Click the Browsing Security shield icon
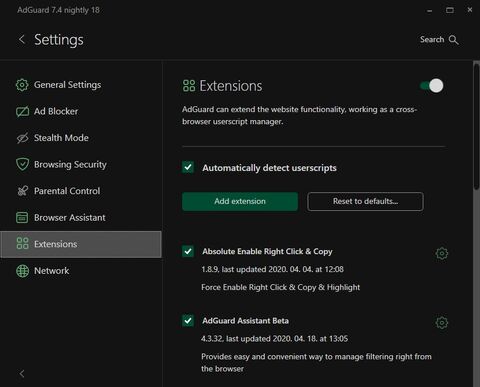The image size is (480, 387). [22, 164]
